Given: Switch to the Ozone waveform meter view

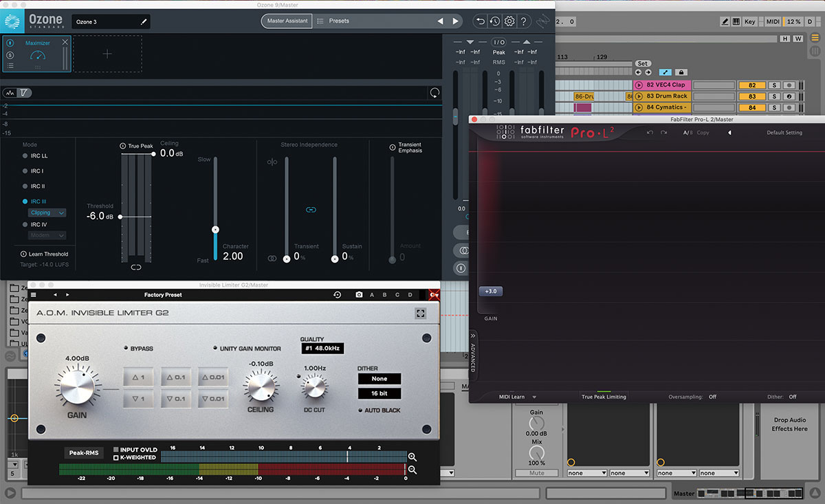Looking at the screenshot, I should pos(10,93).
